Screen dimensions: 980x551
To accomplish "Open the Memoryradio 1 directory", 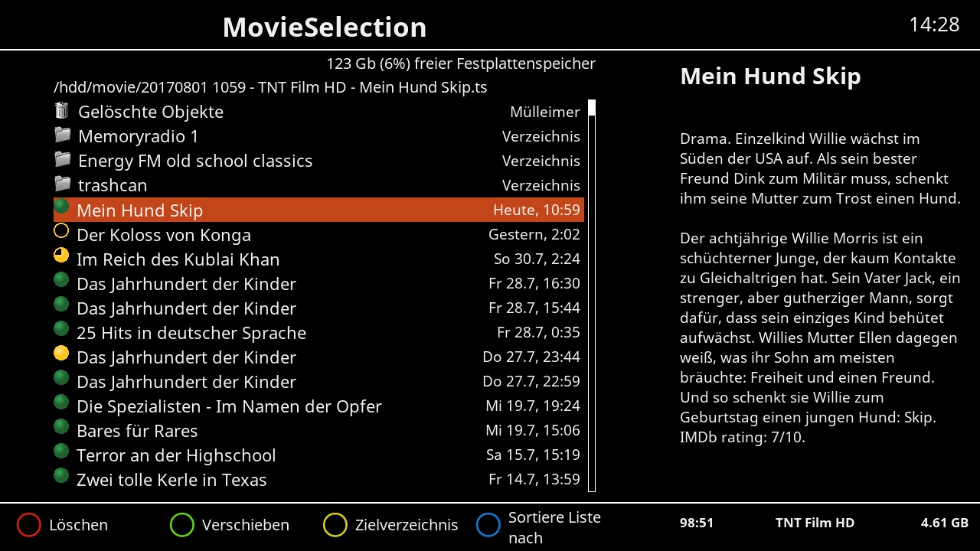I will click(138, 137).
